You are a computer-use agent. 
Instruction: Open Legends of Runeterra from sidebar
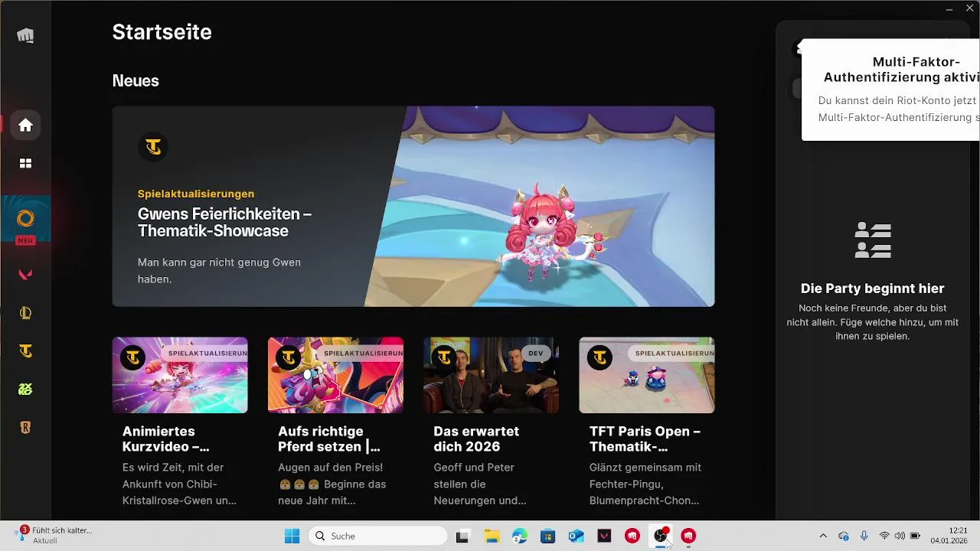pyautogui.click(x=25, y=427)
